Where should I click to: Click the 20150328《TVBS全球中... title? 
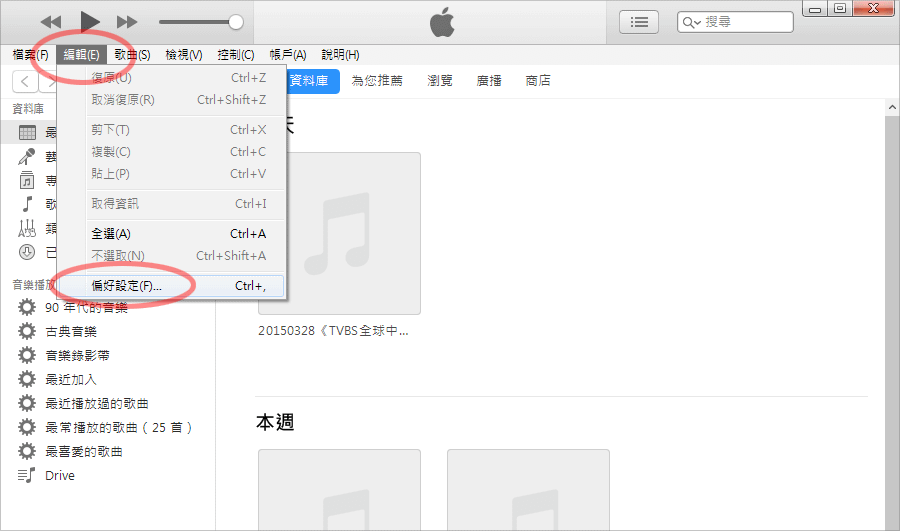pyautogui.click(x=333, y=331)
